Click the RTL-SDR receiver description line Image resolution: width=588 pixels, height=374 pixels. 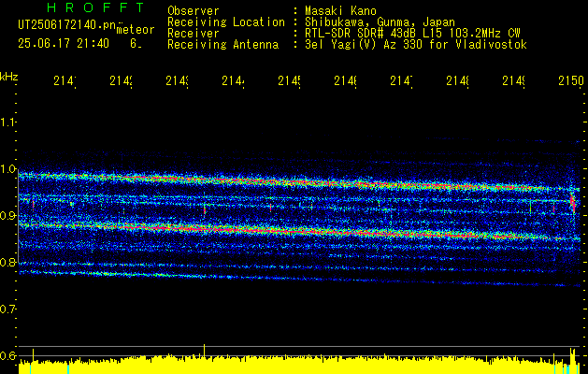pyautogui.click(x=412, y=34)
